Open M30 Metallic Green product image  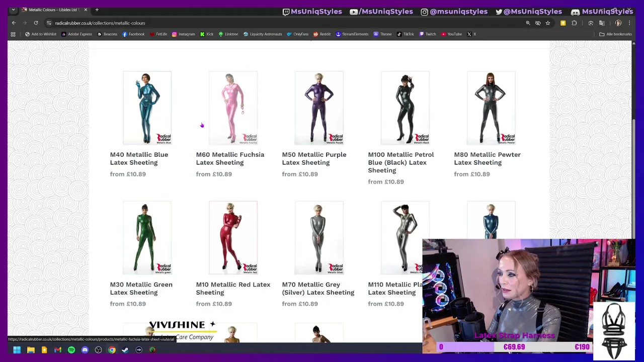[147, 238]
